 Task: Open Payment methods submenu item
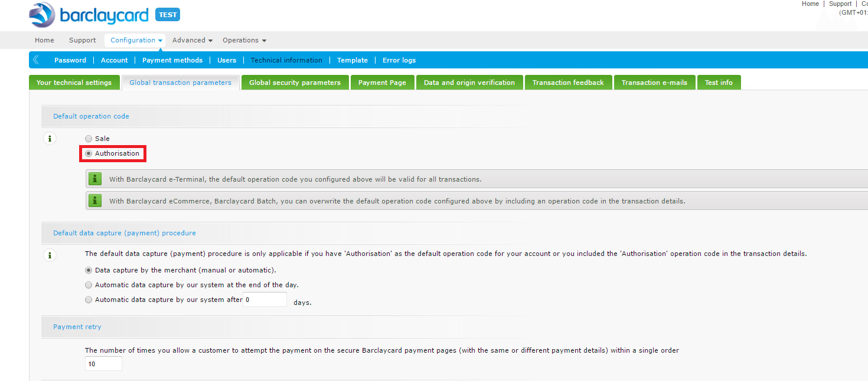[x=172, y=60]
